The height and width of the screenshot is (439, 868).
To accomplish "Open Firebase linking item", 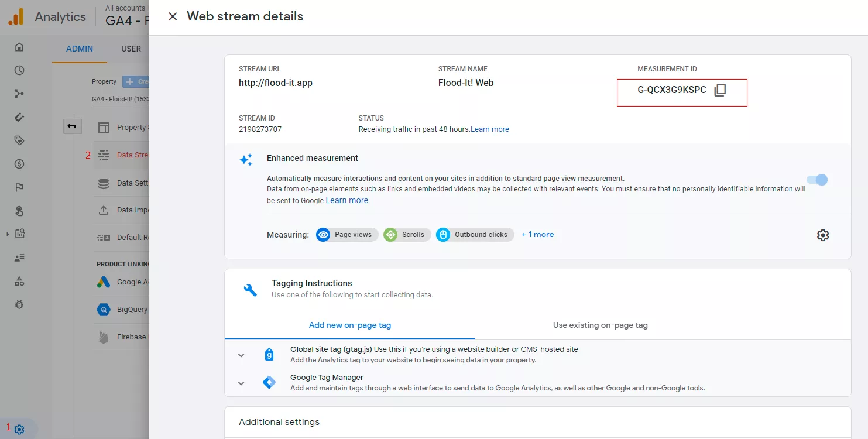I will click(x=121, y=337).
